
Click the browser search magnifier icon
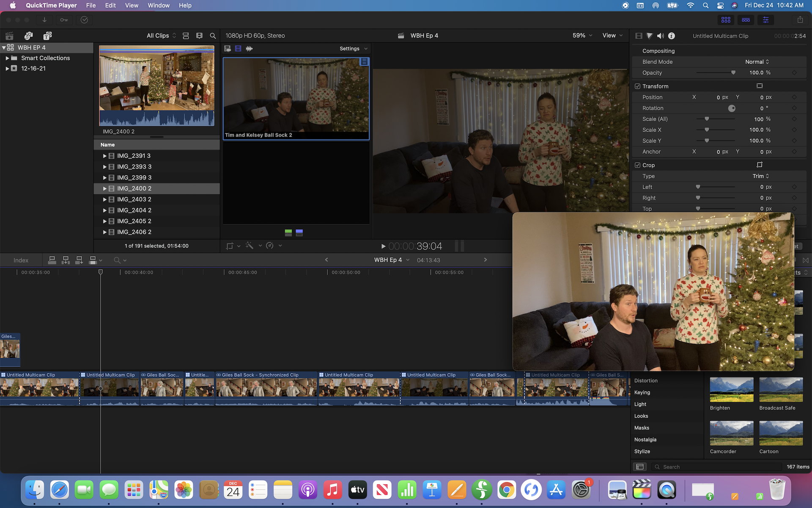point(213,36)
